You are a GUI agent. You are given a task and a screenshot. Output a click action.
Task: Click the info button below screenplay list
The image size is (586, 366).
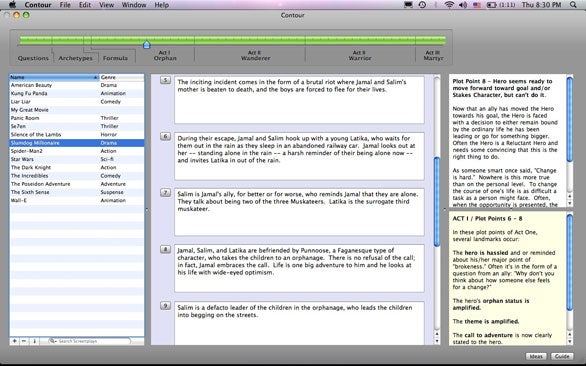click(34, 341)
